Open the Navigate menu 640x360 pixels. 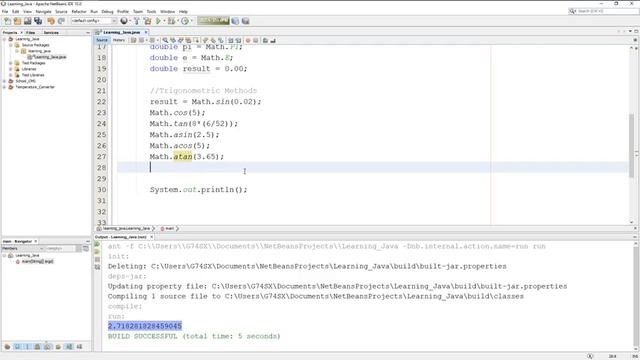(x=43, y=11)
